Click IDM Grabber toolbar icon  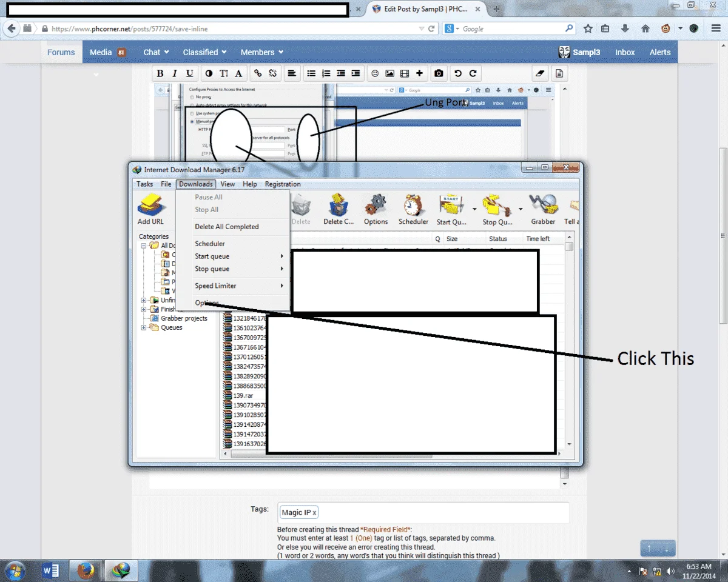(543, 210)
